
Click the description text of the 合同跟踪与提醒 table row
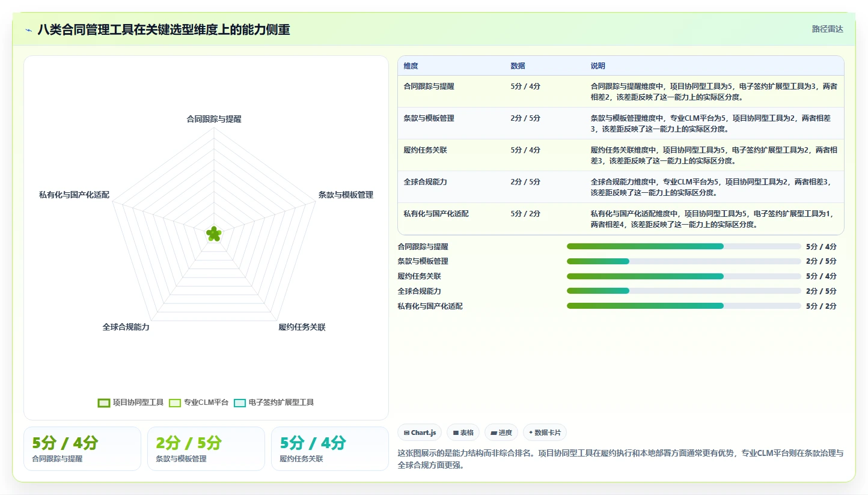(x=714, y=91)
